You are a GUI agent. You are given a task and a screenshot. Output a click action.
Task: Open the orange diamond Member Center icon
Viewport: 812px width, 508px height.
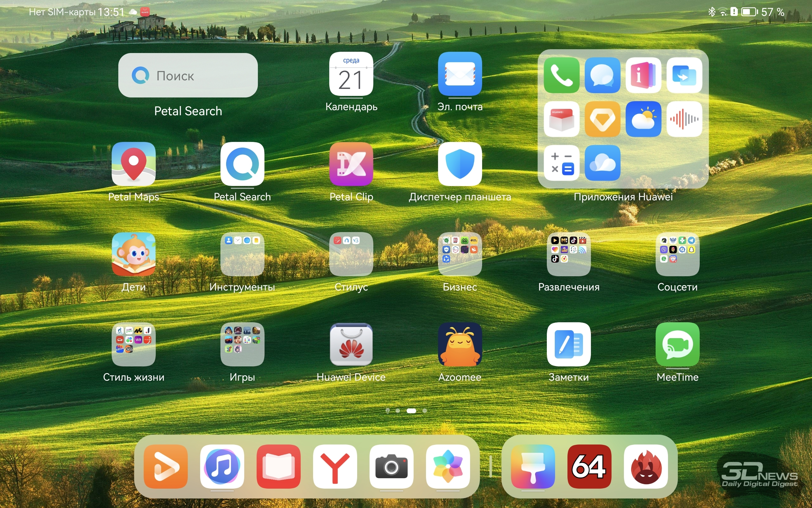[x=602, y=119]
